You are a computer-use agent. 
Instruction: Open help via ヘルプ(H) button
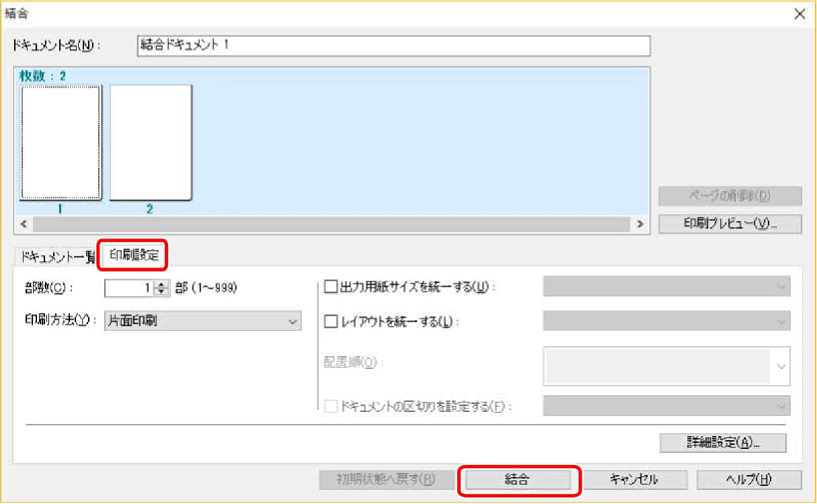tap(749, 479)
